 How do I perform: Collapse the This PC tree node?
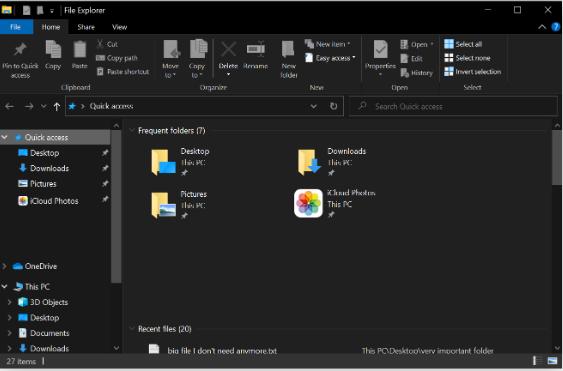[4, 287]
